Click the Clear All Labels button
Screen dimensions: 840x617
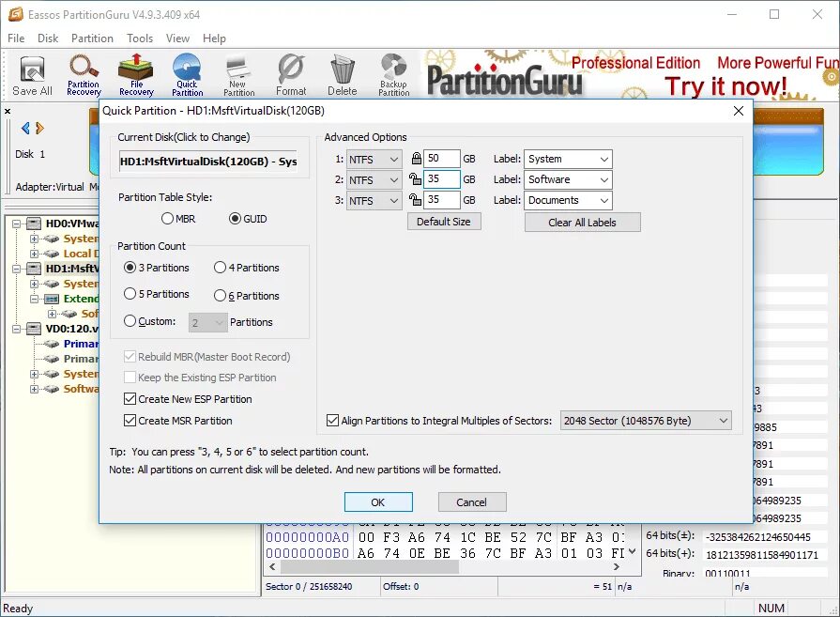click(582, 223)
